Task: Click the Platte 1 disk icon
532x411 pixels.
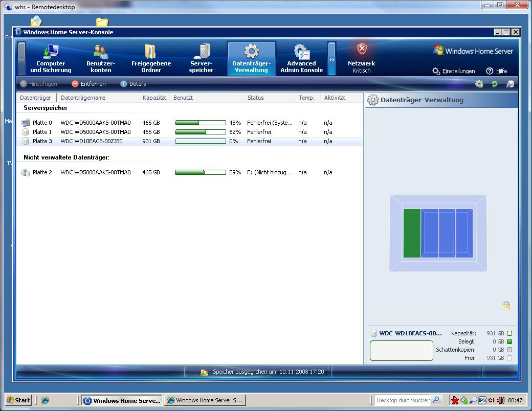Action: click(26, 132)
